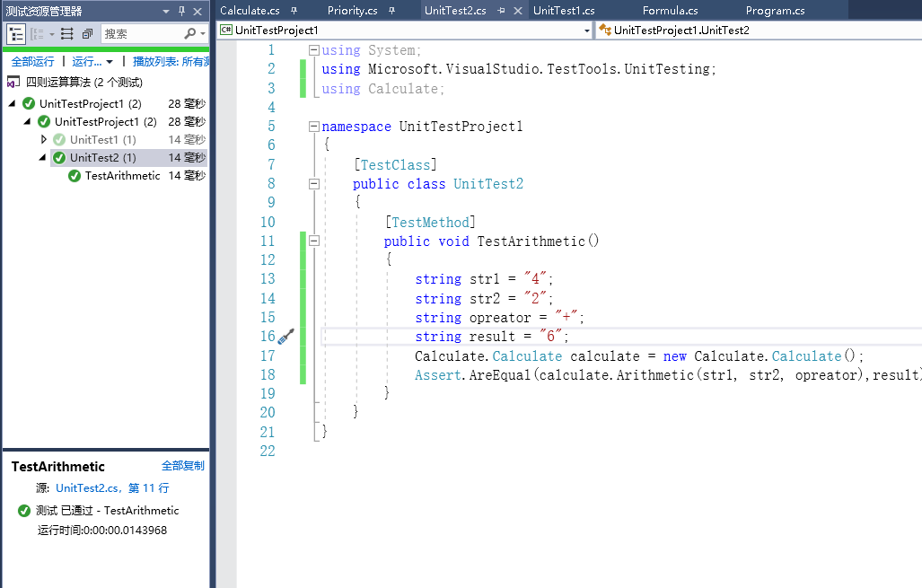Click the passed icon beside UnitTest2 (1)

pyautogui.click(x=59, y=158)
